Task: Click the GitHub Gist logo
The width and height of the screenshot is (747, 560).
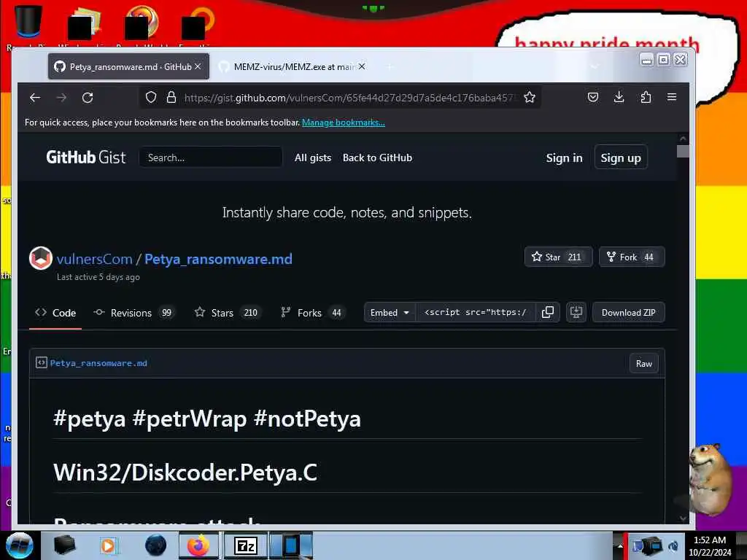Action: pos(86,157)
